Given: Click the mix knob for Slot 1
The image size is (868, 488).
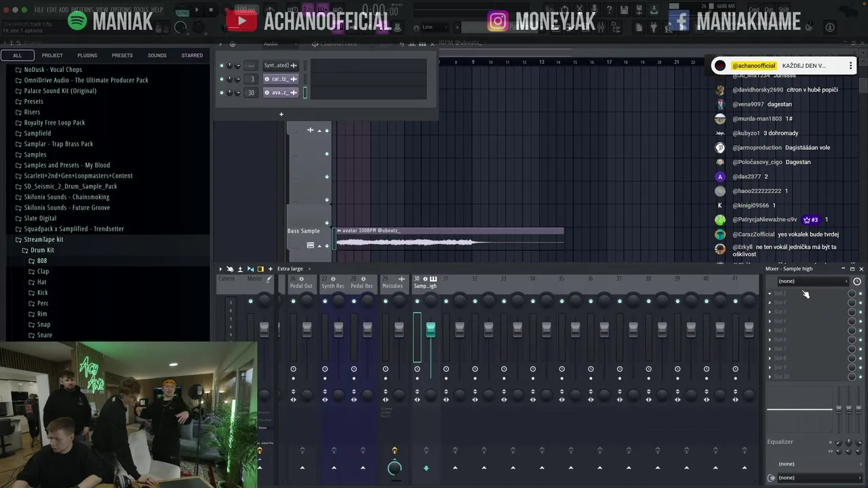Looking at the screenshot, I should click(x=852, y=293).
